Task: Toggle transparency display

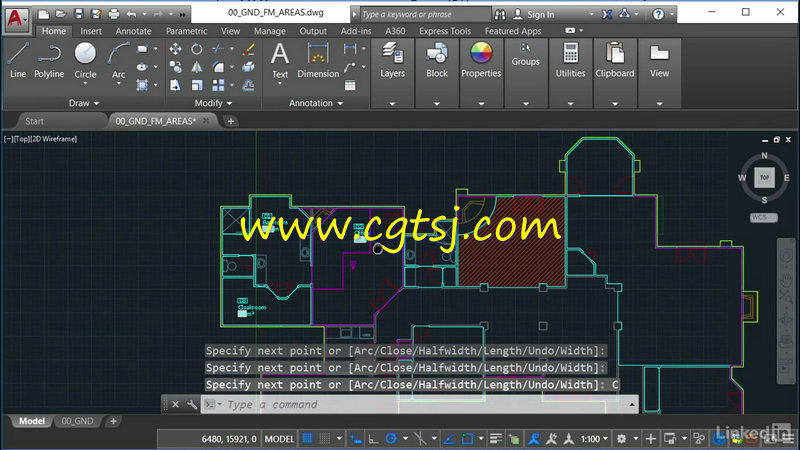Action: pos(514,439)
